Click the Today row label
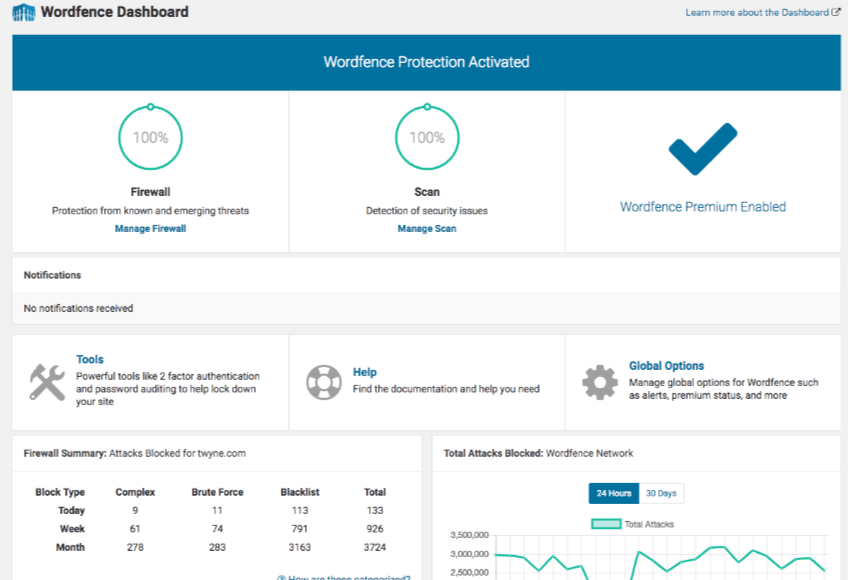The width and height of the screenshot is (848, 580). point(71,510)
